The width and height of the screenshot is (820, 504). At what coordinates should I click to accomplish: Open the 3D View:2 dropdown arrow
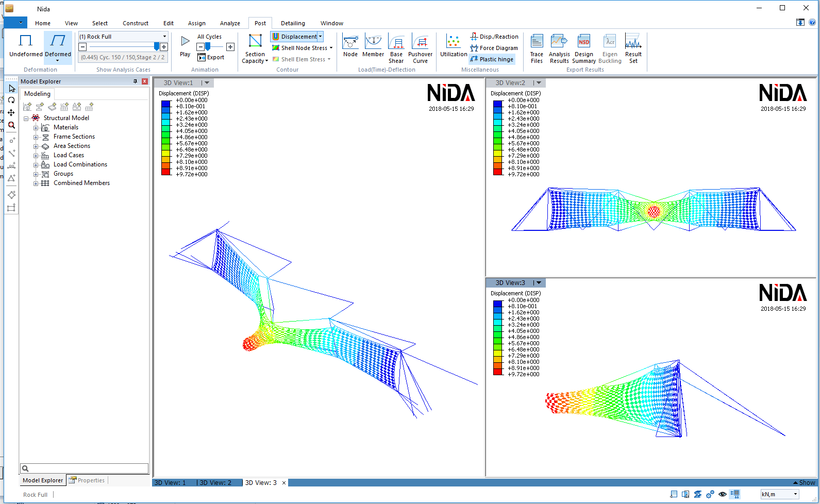tap(539, 83)
